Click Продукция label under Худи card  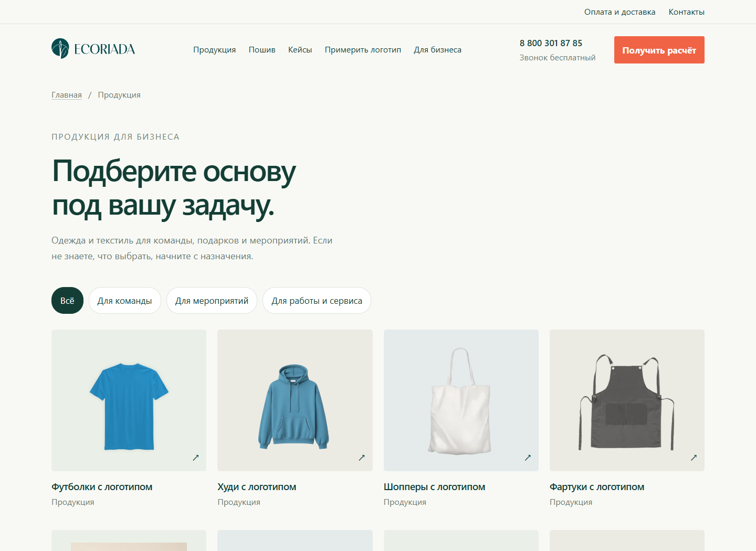[239, 502]
